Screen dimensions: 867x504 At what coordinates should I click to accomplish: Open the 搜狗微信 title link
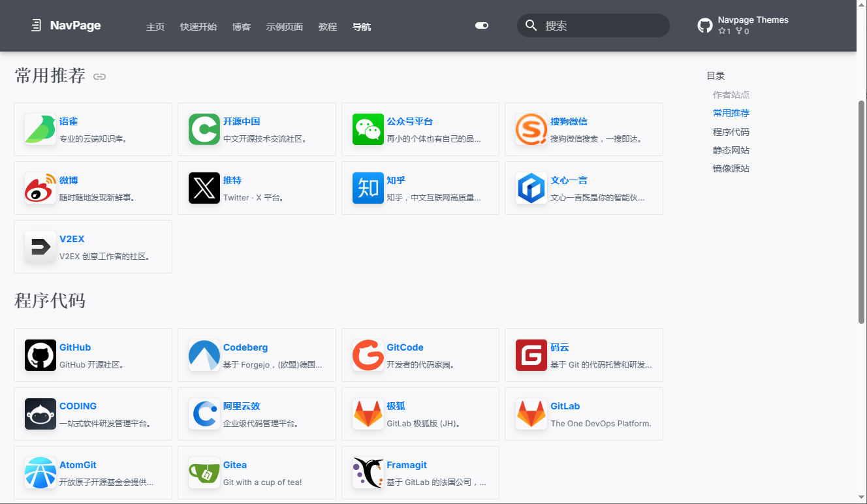569,121
